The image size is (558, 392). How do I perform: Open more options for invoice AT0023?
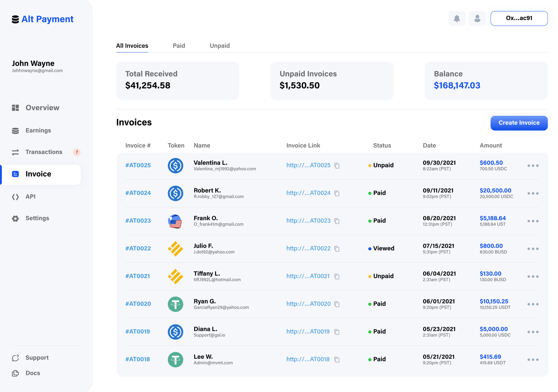pyautogui.click(x=533, y=221)
